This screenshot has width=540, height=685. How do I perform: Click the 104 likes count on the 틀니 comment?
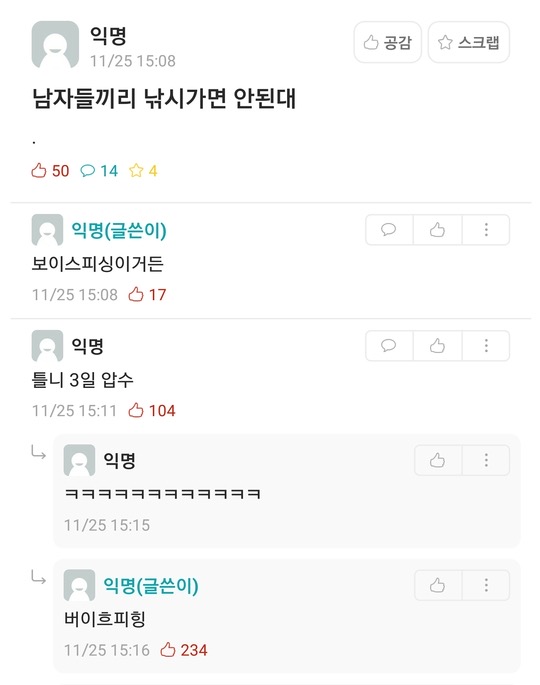pyautogui.click(x=152, y=411)
